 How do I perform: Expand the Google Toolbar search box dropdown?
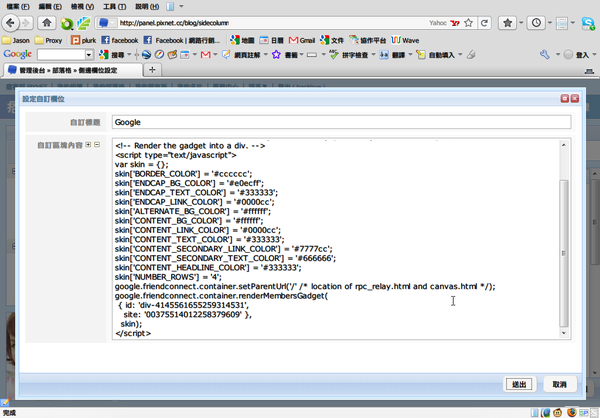pos(89,55)
